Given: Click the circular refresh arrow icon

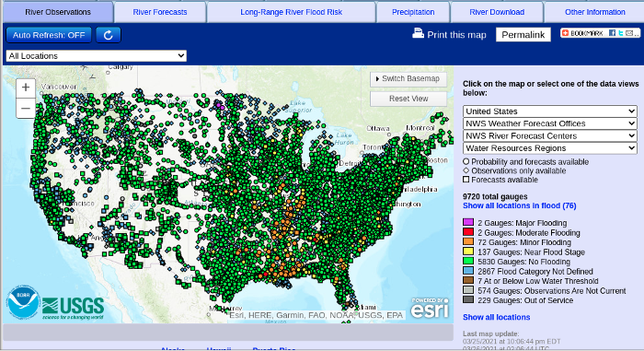Looking at the screenshot, I should [x=109, y=35].
